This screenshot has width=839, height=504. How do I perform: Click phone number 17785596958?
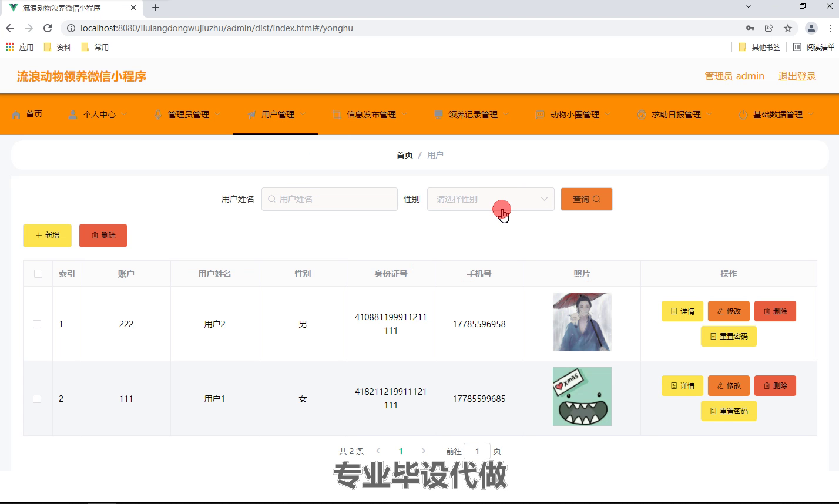(479, 324)
